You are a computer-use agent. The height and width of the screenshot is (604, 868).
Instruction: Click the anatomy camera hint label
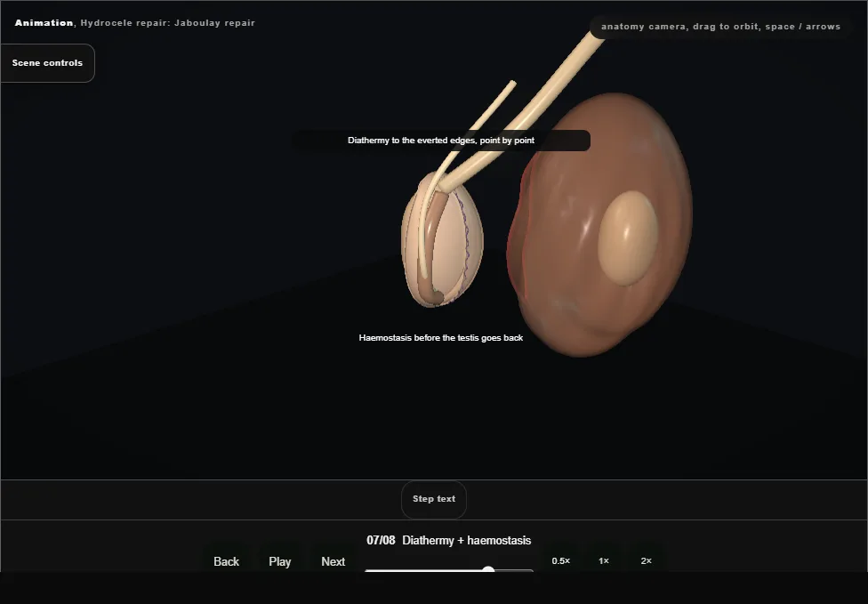pyautogui.click(x=720, y=27)
